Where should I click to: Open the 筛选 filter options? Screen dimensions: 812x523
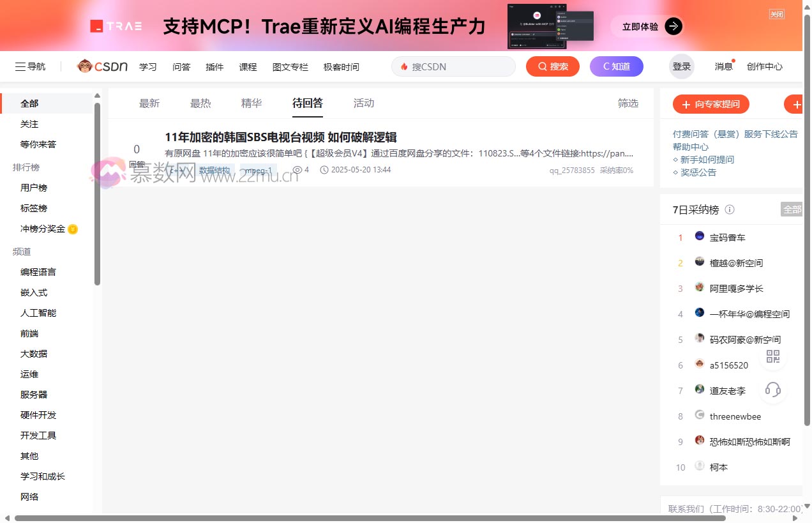tap(628, 103)
